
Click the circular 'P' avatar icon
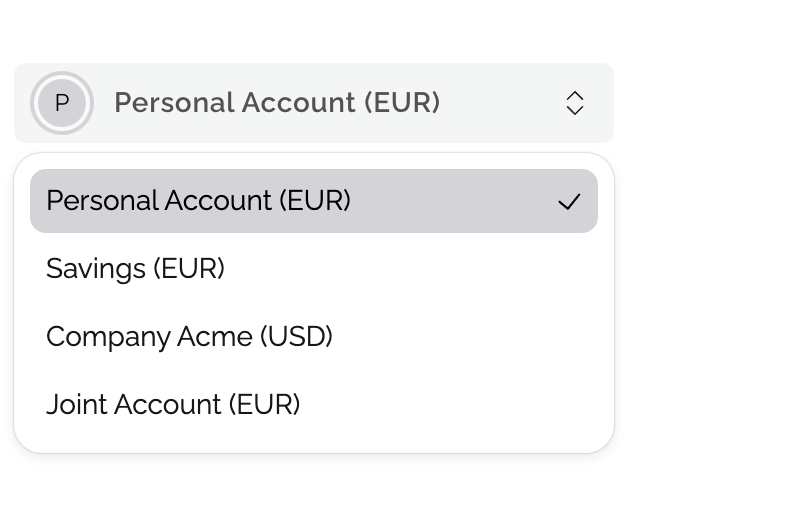(62, 103)
